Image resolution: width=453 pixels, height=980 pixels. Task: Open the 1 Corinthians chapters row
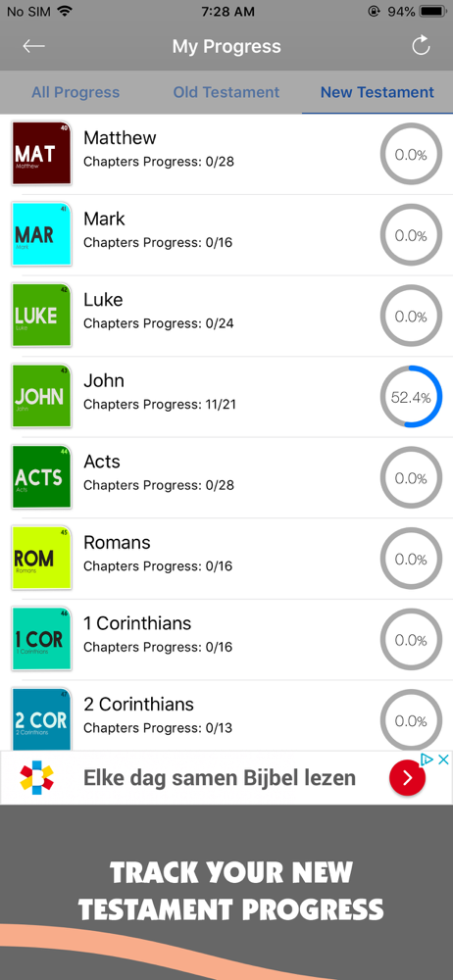(x=226, y=639)
